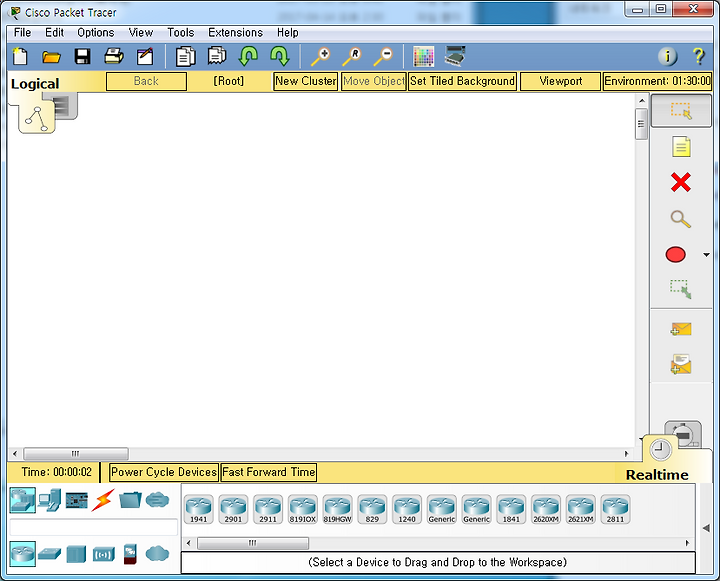Click the Environment: 01:30:00 button
The width and height of the screenshot is (720, 581).
[657, 81]
